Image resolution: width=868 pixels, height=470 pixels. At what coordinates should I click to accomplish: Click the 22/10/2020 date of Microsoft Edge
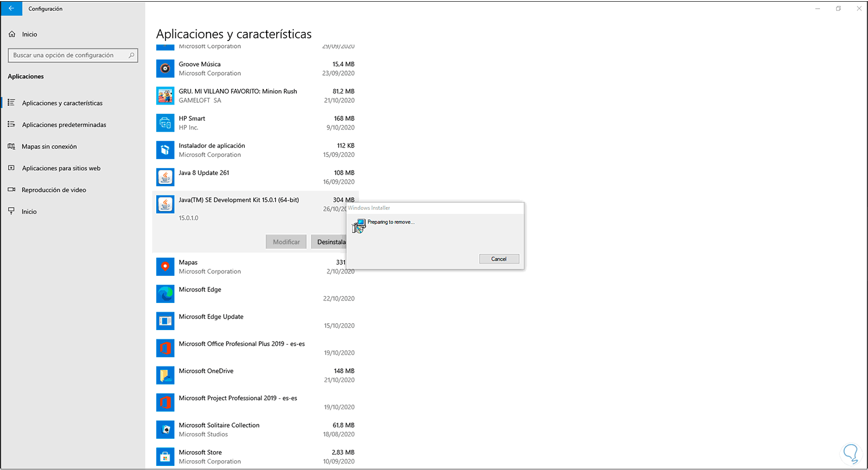pyautogui.click(x=339, y=299)
